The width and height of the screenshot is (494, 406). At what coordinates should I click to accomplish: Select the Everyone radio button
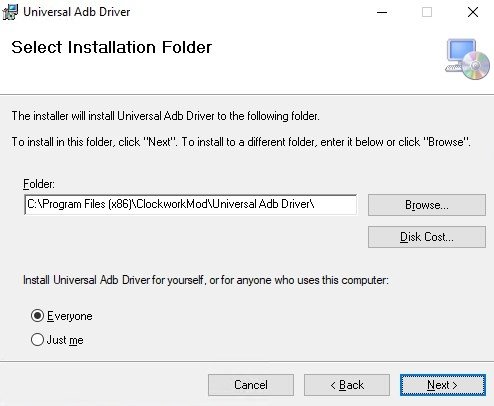(37, 316)
